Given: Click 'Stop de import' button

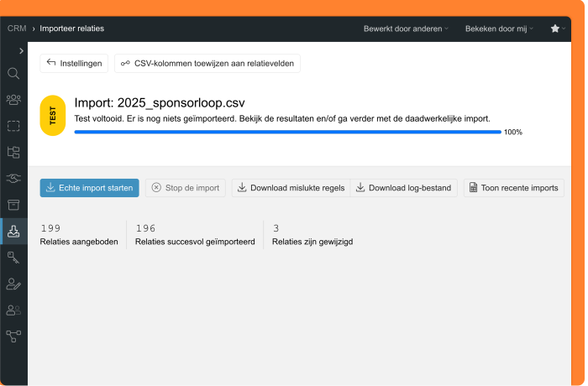Looking at the screenshot, I should [186, 188].
